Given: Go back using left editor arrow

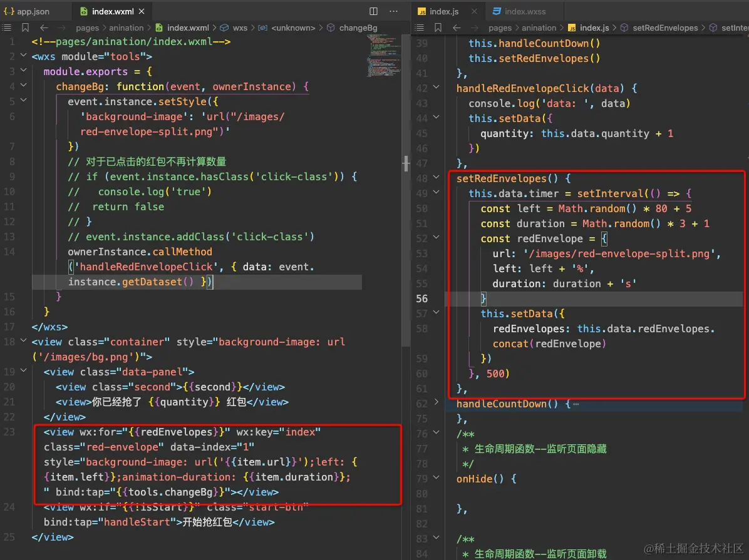Looking at the screenshot, I should pos(44,28).
